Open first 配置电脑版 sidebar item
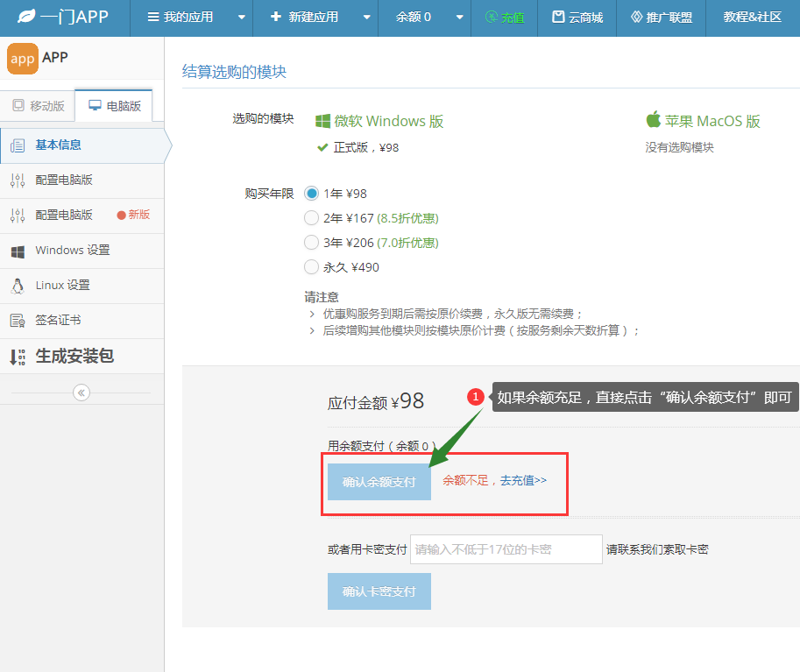Viewport: 800px width, 672px height. [x=82, y=180]
